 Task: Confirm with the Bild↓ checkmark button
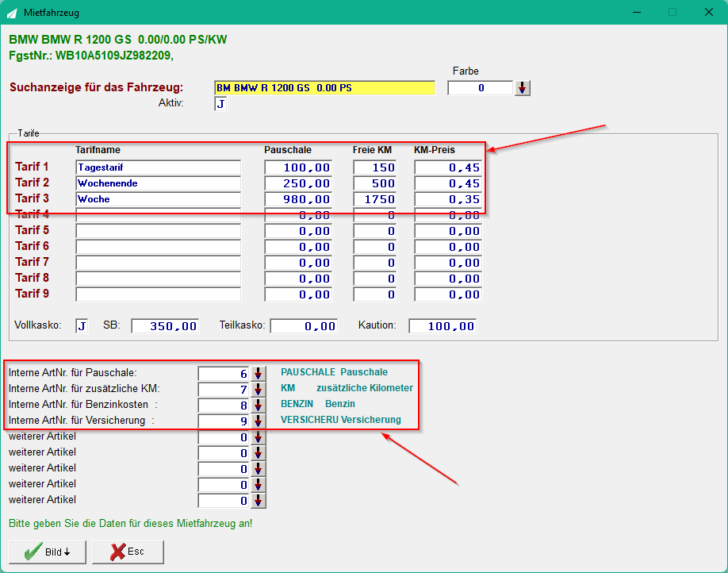[x=48, y=552]
